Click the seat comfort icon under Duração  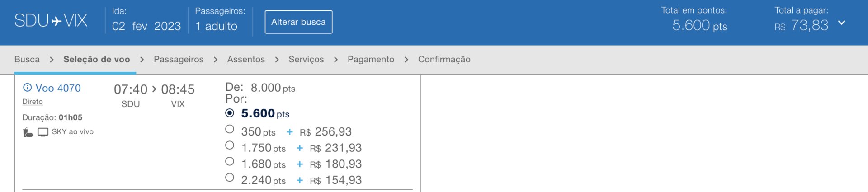28,132
